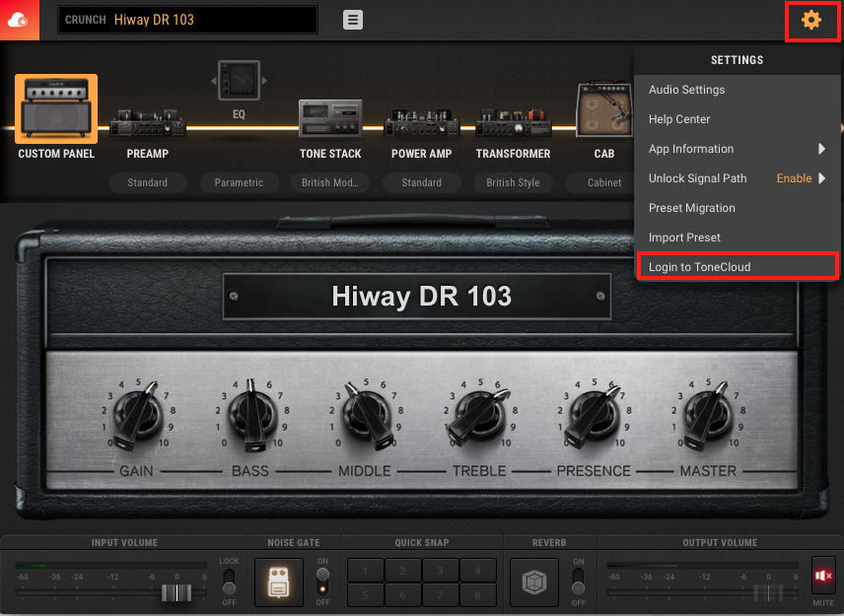Open the Preamp module
This screenshot has width=844, height=616.
point(148,122)
